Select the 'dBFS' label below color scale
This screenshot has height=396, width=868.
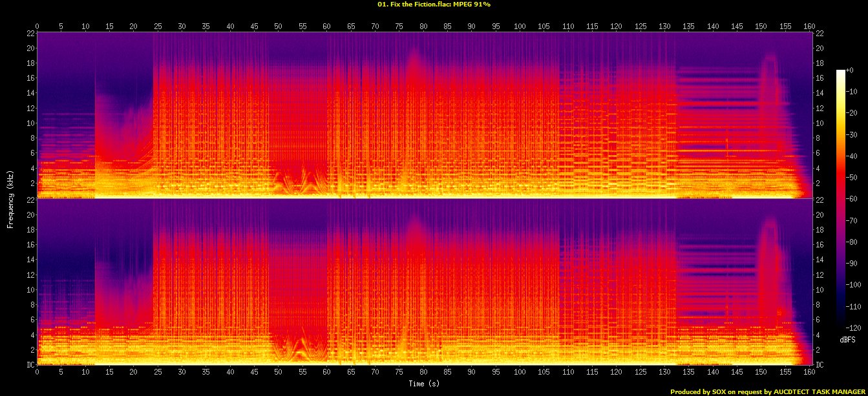(848, 339)
